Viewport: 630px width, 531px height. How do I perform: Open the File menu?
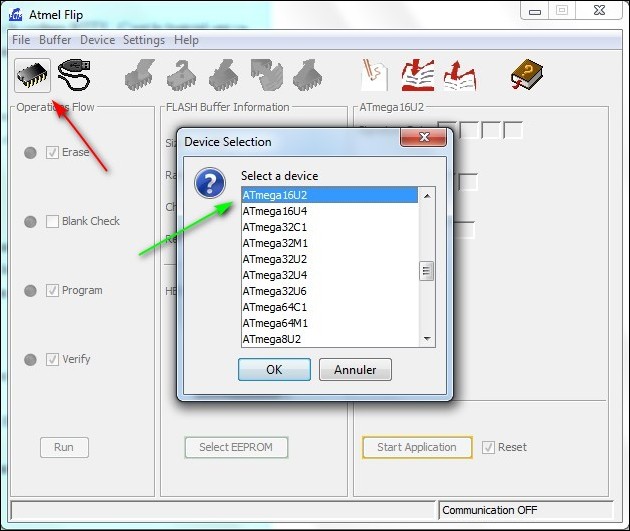click(21, 40)
